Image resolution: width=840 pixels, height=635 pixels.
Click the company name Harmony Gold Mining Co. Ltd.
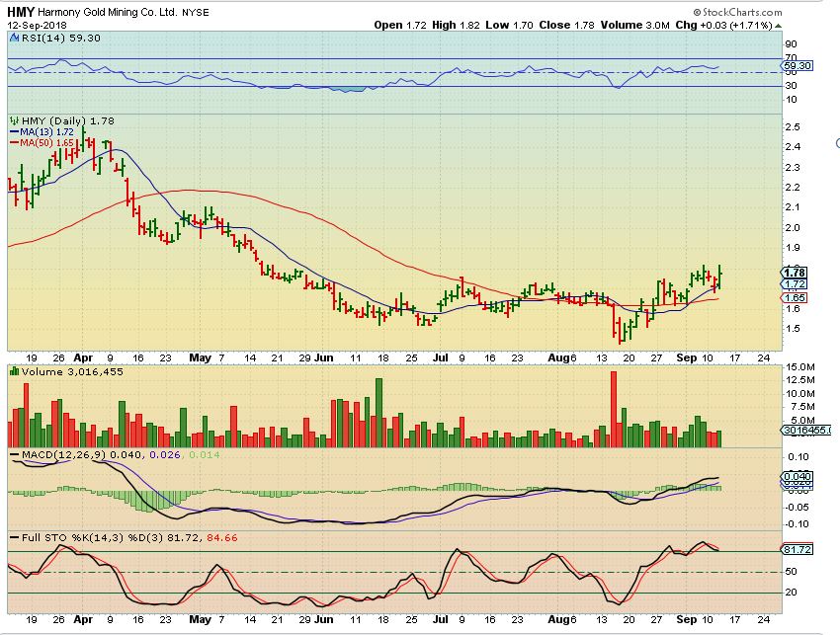107,12
